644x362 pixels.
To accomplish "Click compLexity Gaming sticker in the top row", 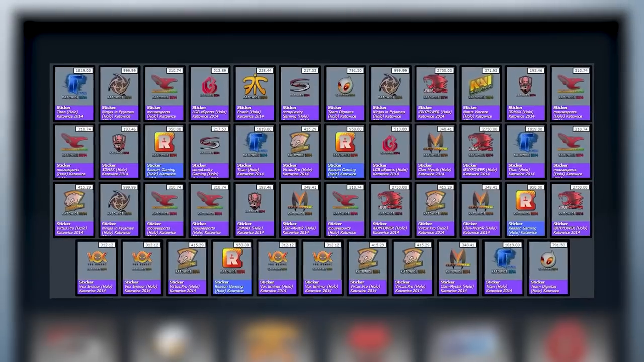I will tap(300, 94).
